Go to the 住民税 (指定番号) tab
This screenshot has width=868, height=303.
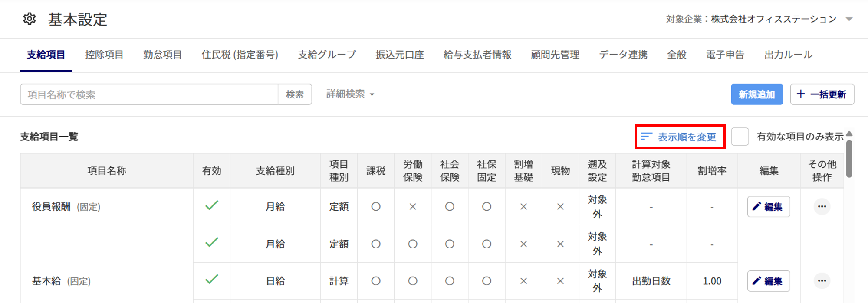[240, 55]
